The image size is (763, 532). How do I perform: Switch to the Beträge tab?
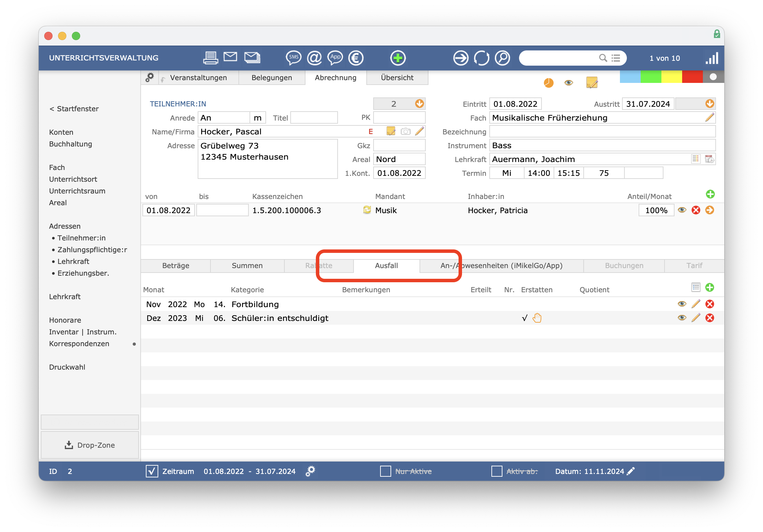click(x=176, y=266)
